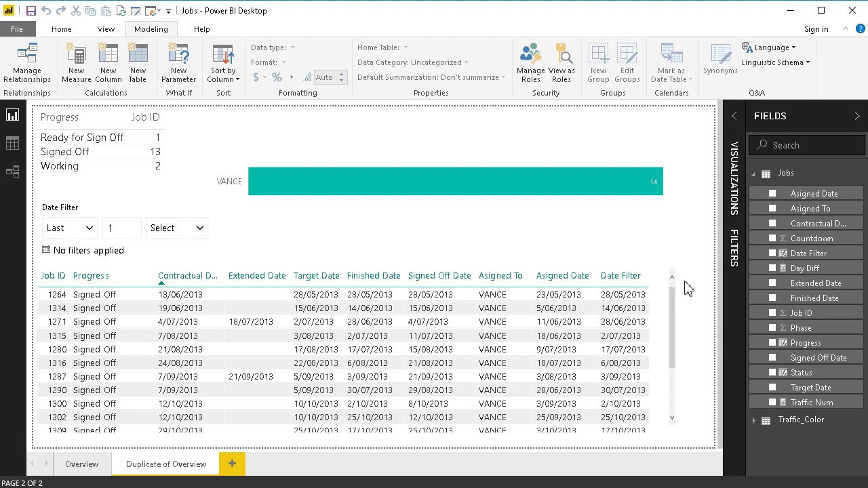Click the Fields Search box
This screenshot has height=488, width=868.
[807, 145]
